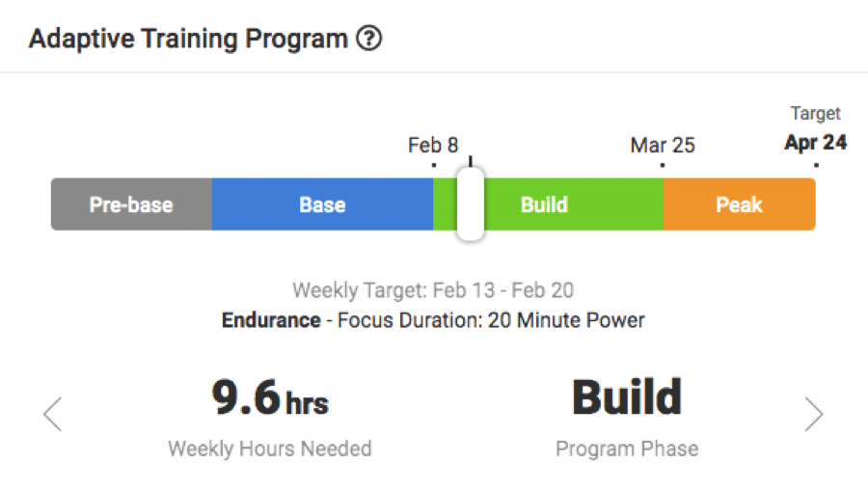The height and width of the screenshot is (491, 868).
Task: Go to previous week with left arrow
Action: (x=53, y=414)
